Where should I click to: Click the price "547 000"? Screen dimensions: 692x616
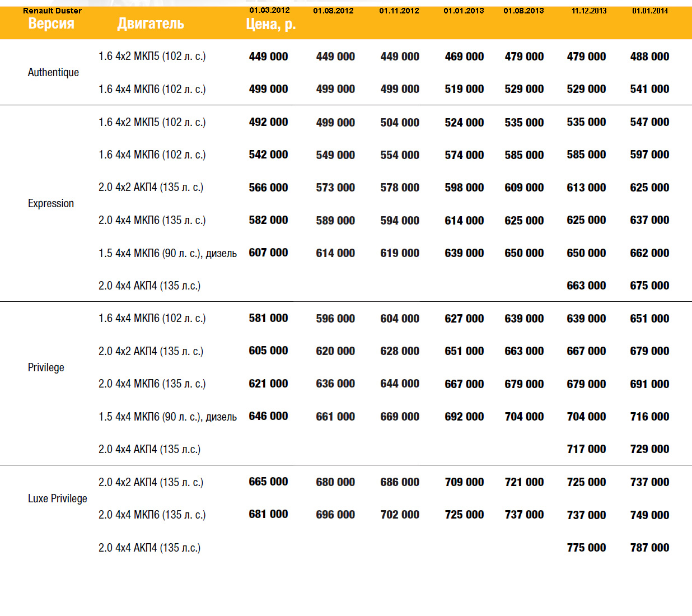[649, 122]
